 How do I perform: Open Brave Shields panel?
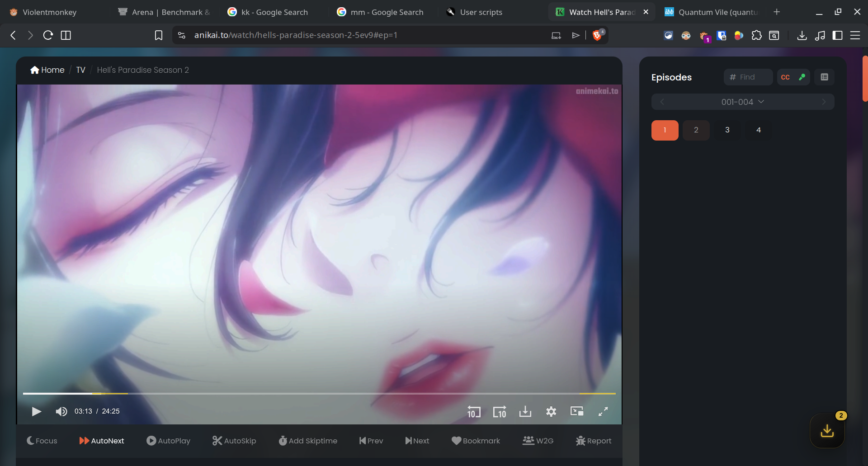click(598, 35)
